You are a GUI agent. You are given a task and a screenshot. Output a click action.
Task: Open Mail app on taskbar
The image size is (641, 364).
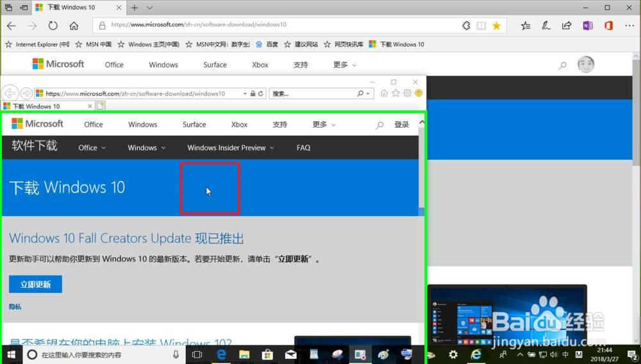[x=290, y=354]
